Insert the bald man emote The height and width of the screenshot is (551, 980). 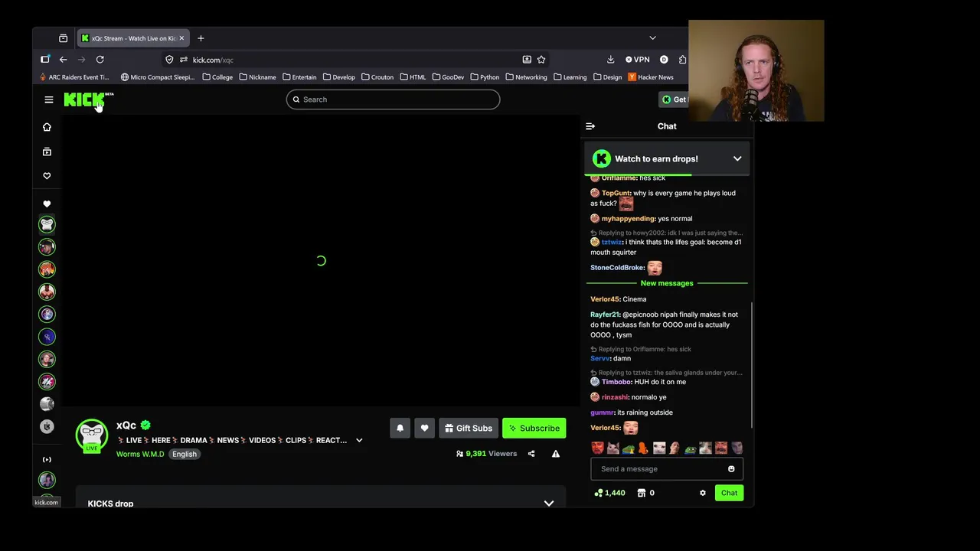pyautogui.click(x=675, y=448)
